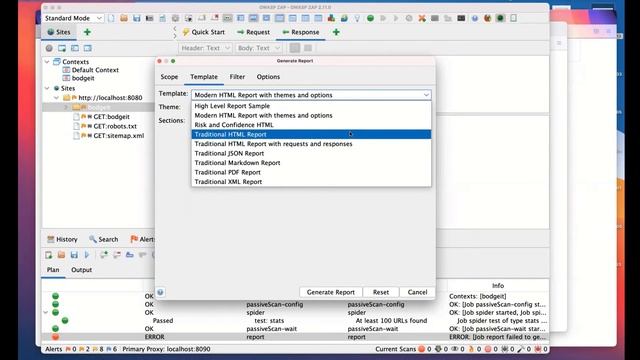Click the bar chart icon in main toolbar
The width and height of the screenshot is (640, 360).
pyautogui.click(x=331, y=18)
